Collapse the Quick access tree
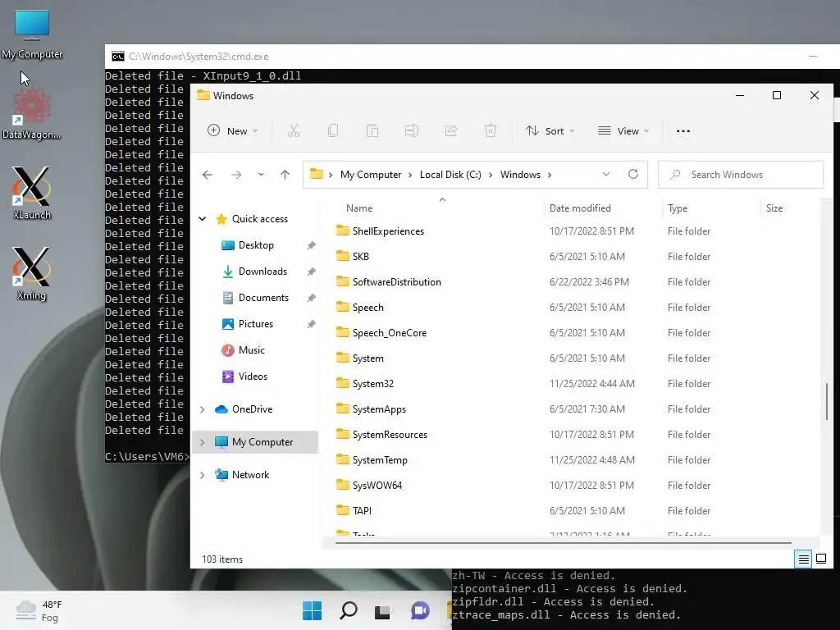 pyautogui.click(x=203, y=218)
